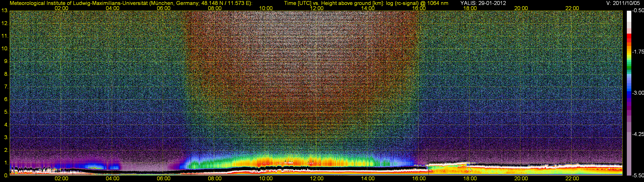Click the 14:00 label on top time axis

(368, 8)
